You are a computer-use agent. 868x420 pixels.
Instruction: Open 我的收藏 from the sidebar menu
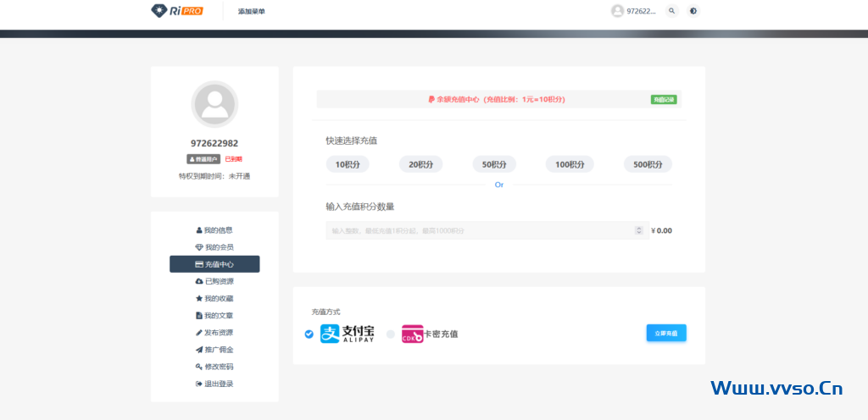214,298
